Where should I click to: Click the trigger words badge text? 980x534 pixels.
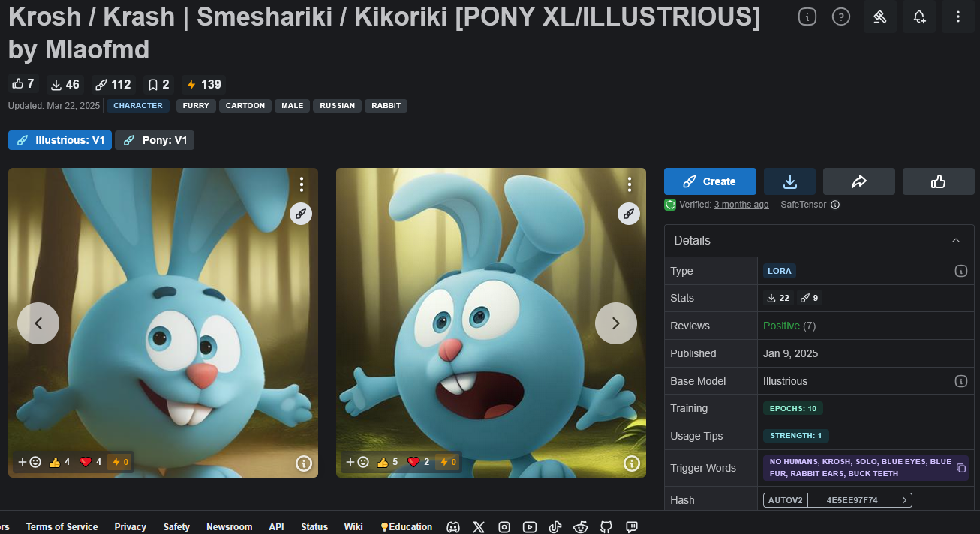click(x=860, y=468)
